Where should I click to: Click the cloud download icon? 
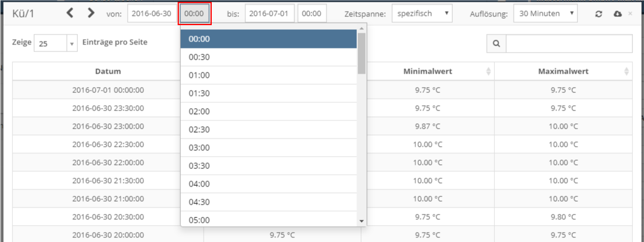click(617, 14)
